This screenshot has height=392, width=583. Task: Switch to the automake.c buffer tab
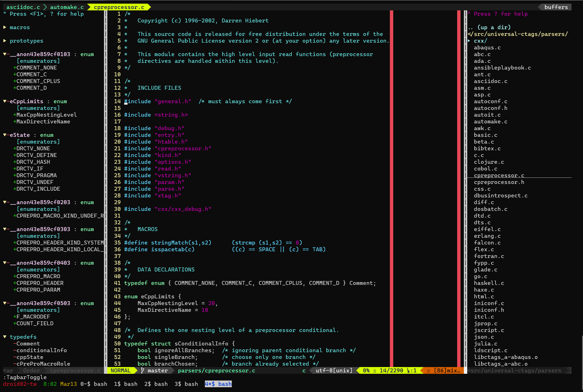(67, 7)
